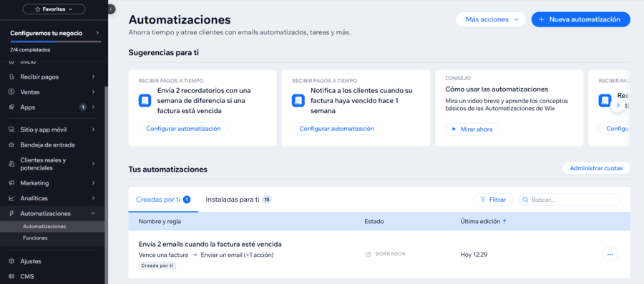Click the Bandeja de entrada inbox icon

coord(11,145)
